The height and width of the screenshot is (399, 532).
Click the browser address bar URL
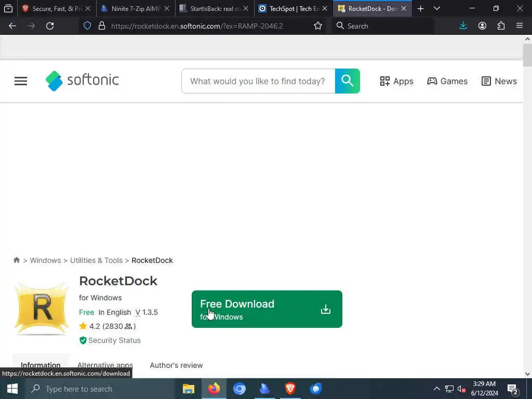[x=197, y=26]
